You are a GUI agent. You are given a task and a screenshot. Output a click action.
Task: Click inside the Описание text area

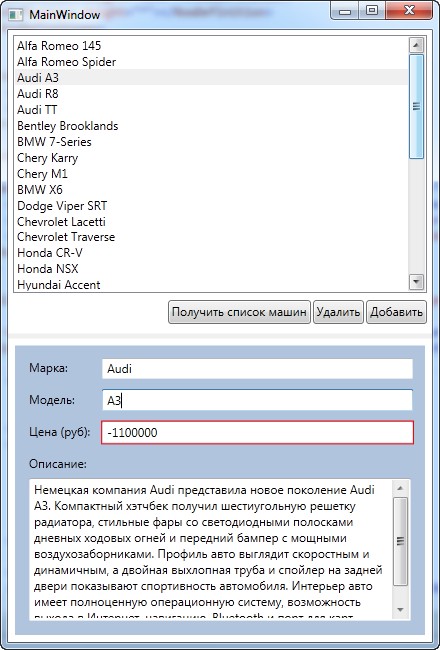[211, 549]
